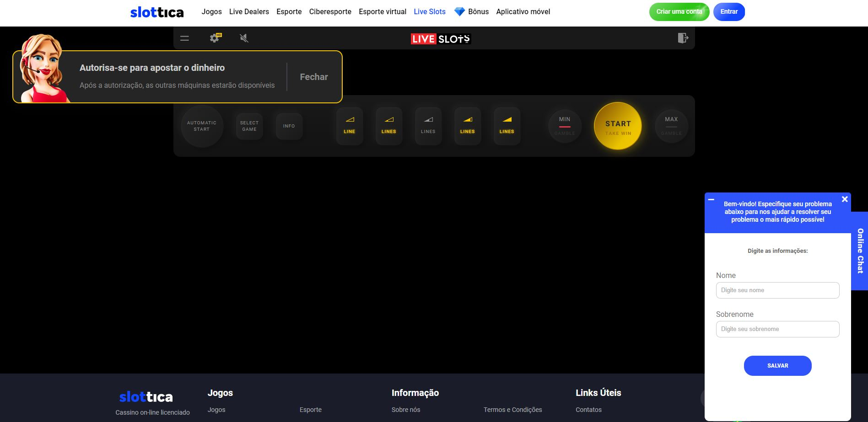Click the Links Úteis footer heading
The width and height of the screenshot is (868, 422).
(598, 393)
